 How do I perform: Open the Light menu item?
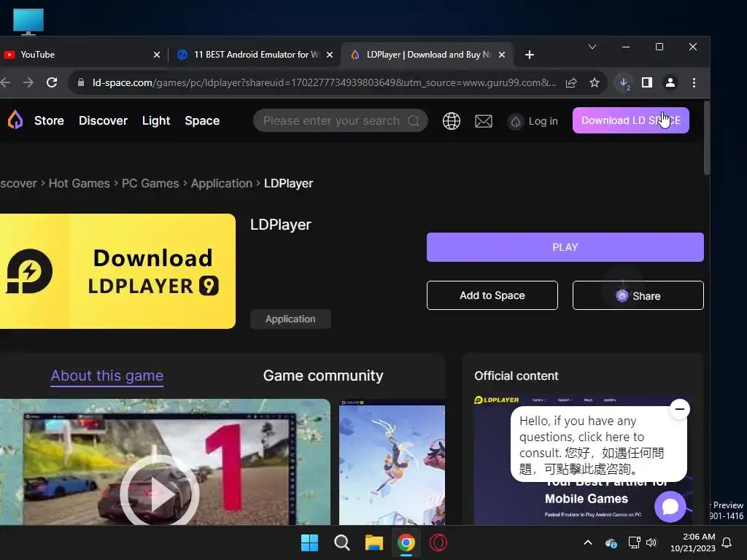click(156, 120)
